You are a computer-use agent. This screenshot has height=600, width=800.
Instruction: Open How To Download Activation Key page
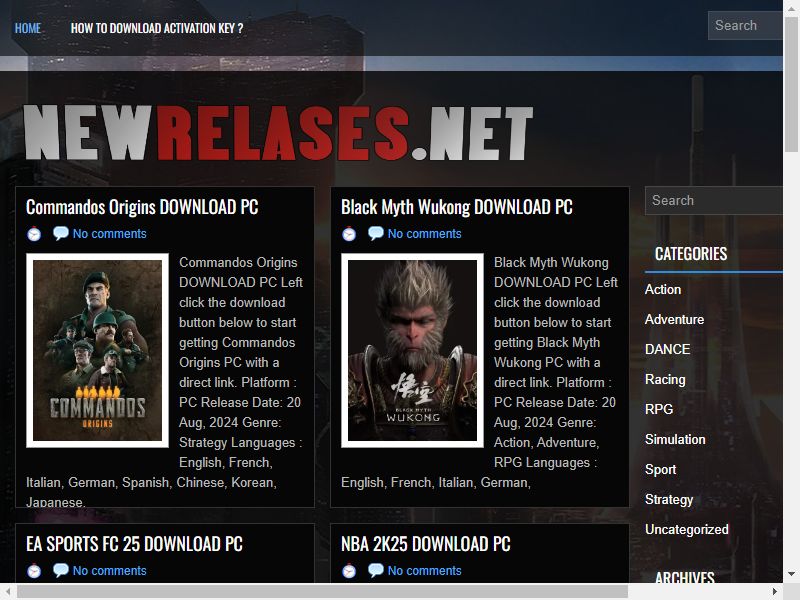pyautogui.click(x=157, y=28)
